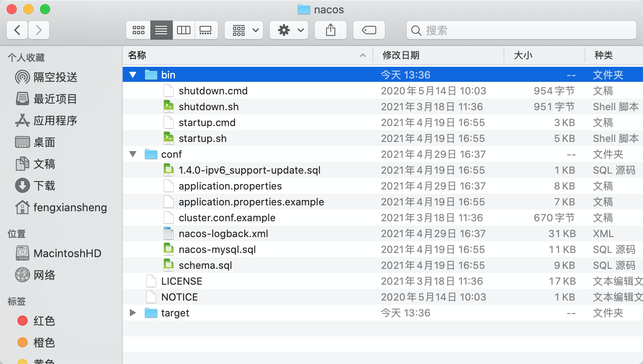Viewport: 643px width, 364px height.
Task: Select the 1.4.0-ipv6_support-update.sql file icon
Action: click(x=168, y=170)
